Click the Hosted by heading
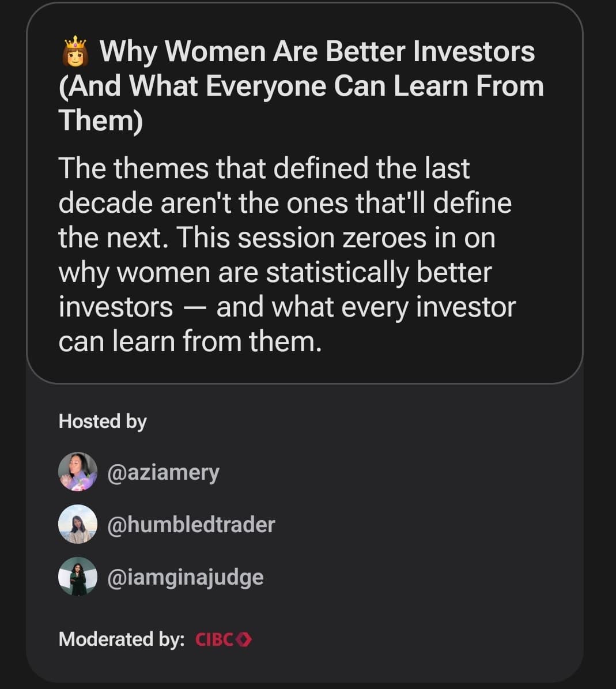Image resolution: width=616 pixels, height=689 pixels. coord(103,421)
